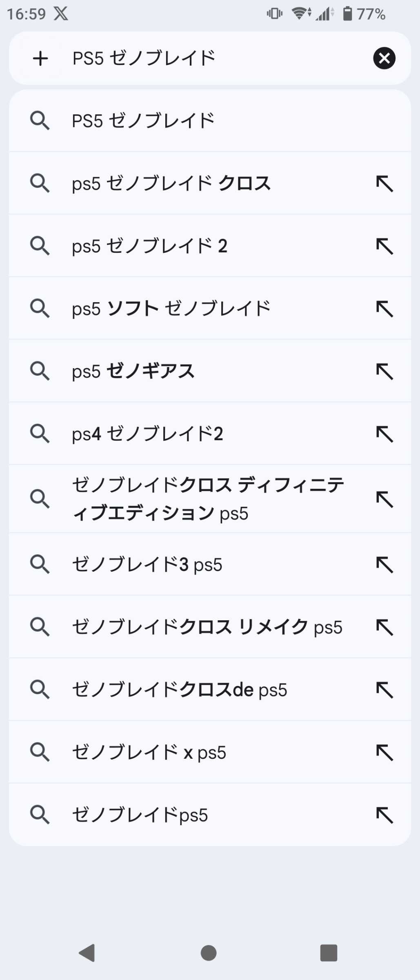The height and width of the screenshot is (980, 420).
Task: Tap the search icon beside ps4 ゼノブレイド2
Action: (x=40, y=434)
